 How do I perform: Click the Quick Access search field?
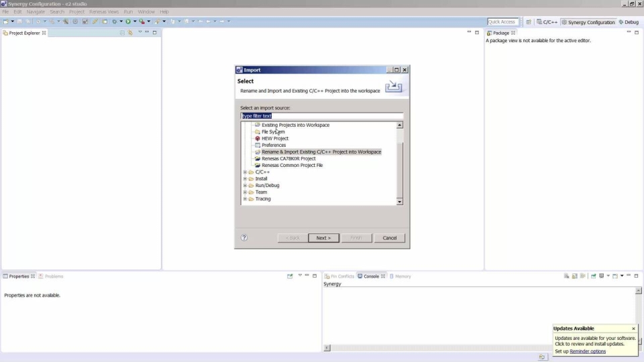[x=502, y=21]
